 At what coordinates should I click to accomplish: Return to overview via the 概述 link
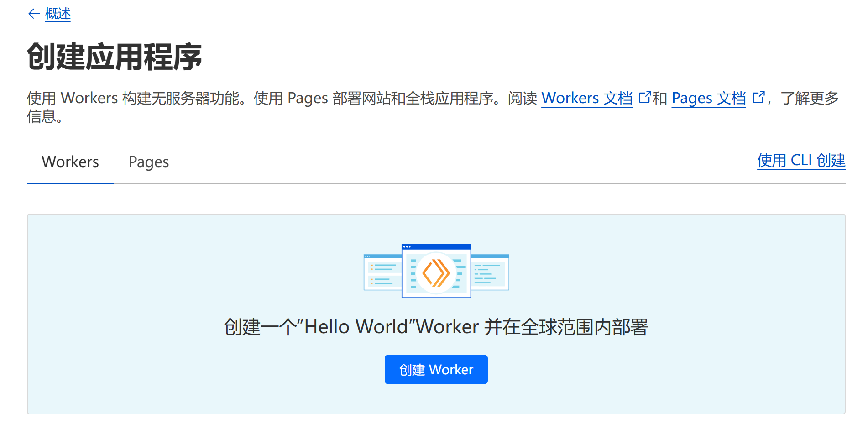[57, 14]
